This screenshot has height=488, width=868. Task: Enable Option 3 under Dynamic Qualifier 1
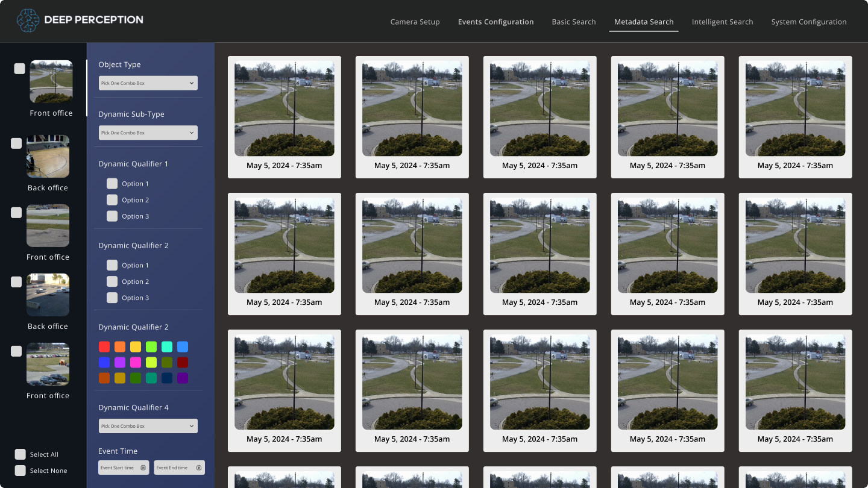[x=112, y=216]
